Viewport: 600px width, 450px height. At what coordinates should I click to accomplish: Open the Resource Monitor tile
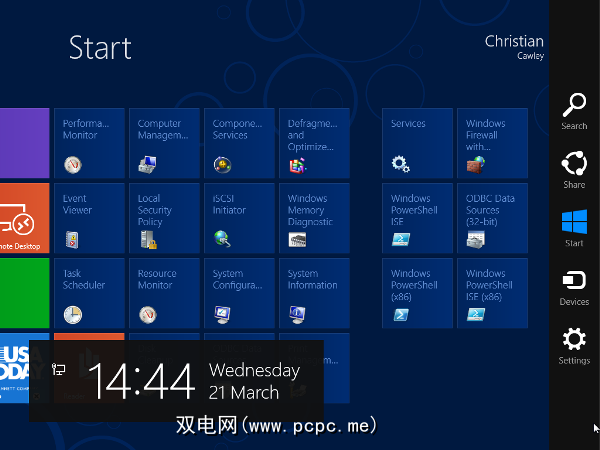(x=165, y=293)
